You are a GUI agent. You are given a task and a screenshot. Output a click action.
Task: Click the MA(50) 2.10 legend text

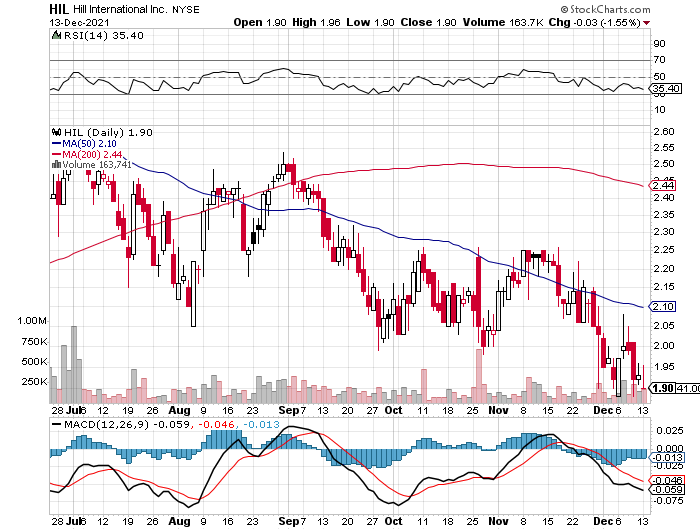coord(89,143)
